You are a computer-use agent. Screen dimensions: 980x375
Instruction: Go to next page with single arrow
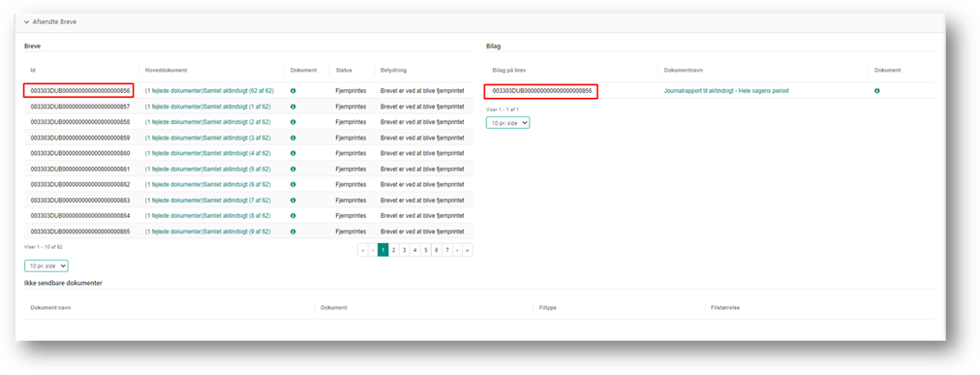[457, 250]
